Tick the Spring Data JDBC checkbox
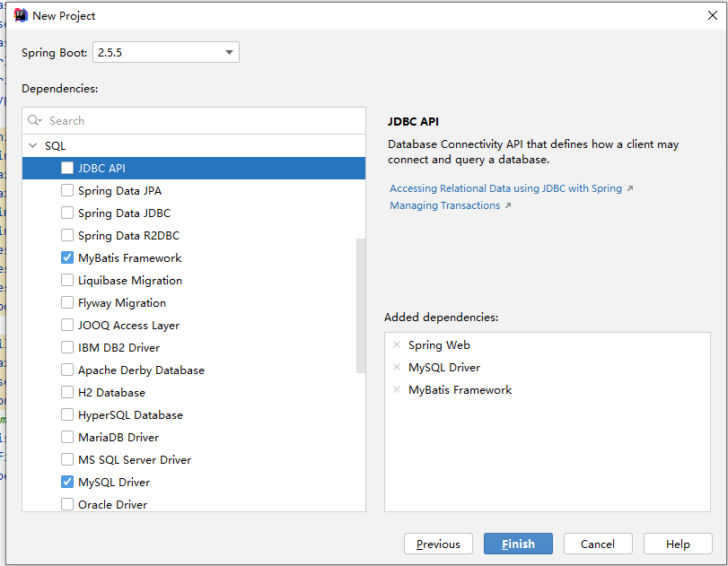This screenshot has width=728, height=566. click(x=67, y=213)
